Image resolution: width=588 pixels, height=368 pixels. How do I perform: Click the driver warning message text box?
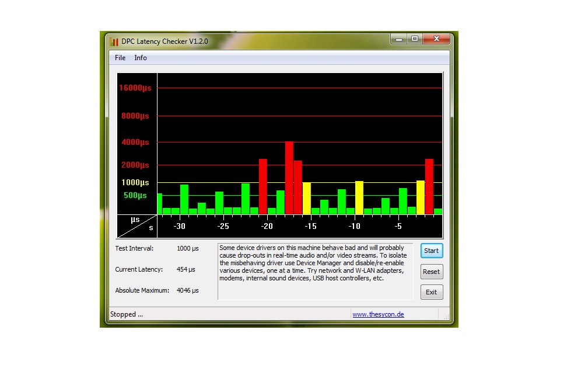pyautogui.click(x=316, y=272)
